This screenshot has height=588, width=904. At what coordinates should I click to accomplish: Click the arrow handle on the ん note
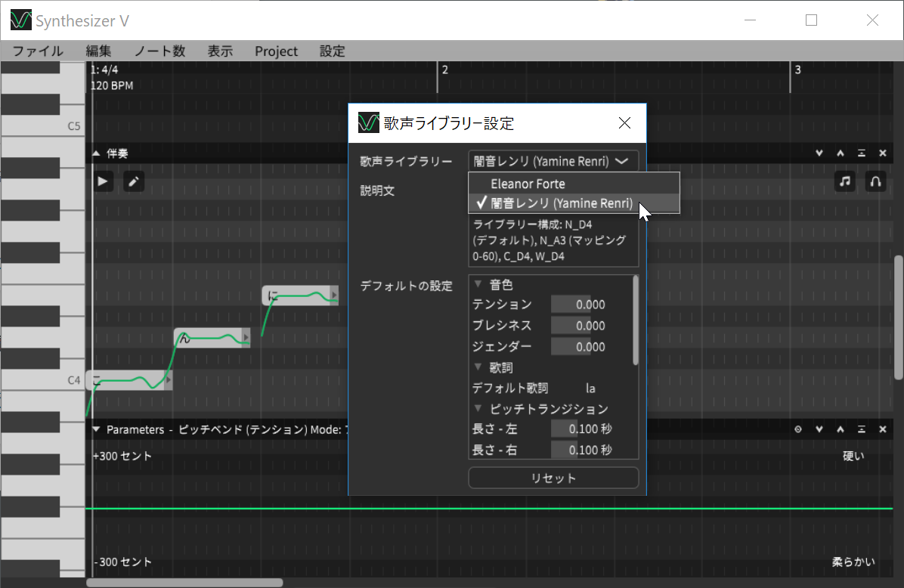[x=246, y=337]
